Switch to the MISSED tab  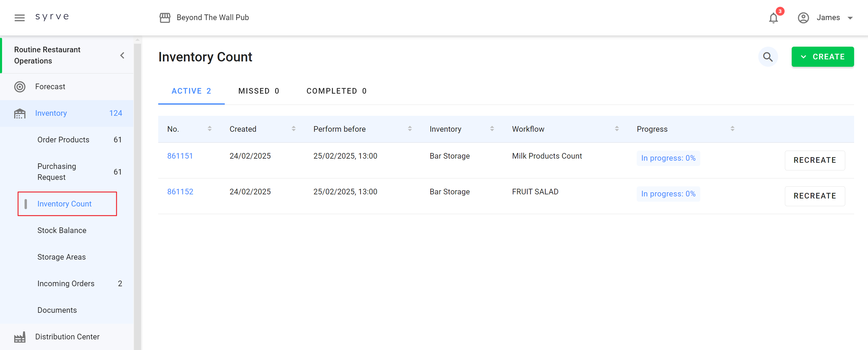pyautogui.click(x=258, y=91)
